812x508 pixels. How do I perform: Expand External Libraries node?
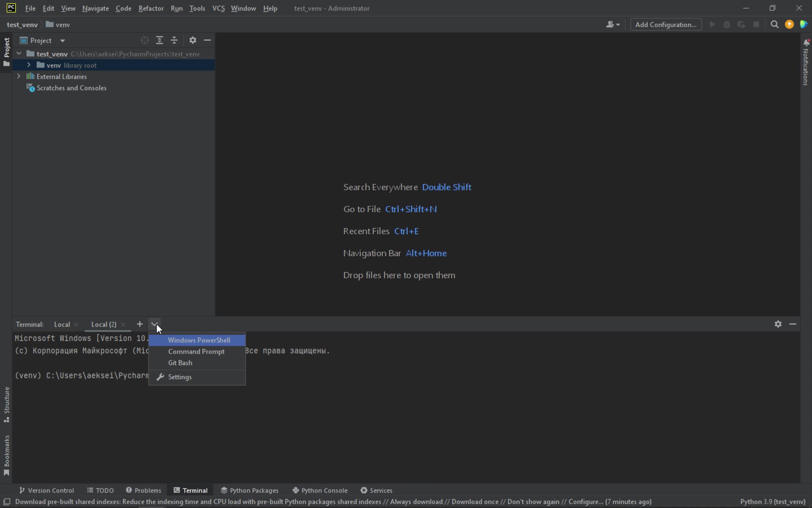point(19,76)
